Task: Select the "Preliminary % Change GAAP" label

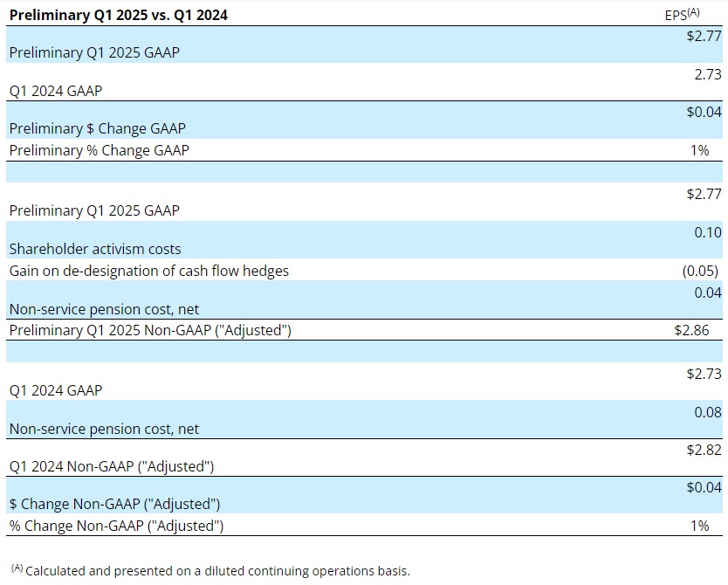Action: [x=100, y=150]
